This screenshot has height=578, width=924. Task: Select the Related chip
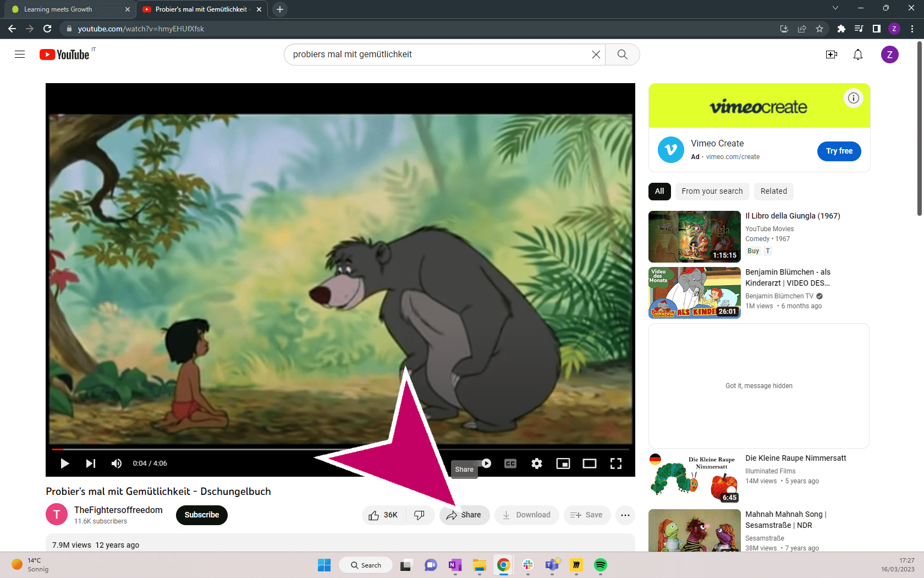pyautogui.click(x=773, y=191)
